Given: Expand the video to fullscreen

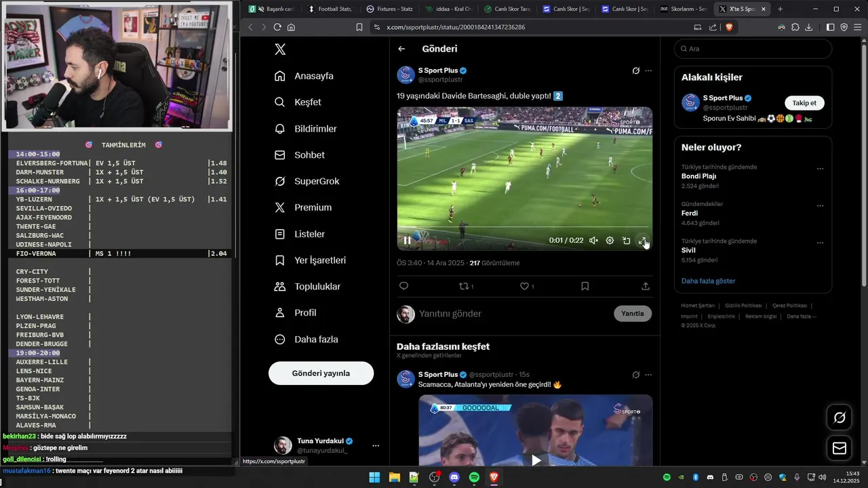Looking at the screenshot, I should pos(642,240).
